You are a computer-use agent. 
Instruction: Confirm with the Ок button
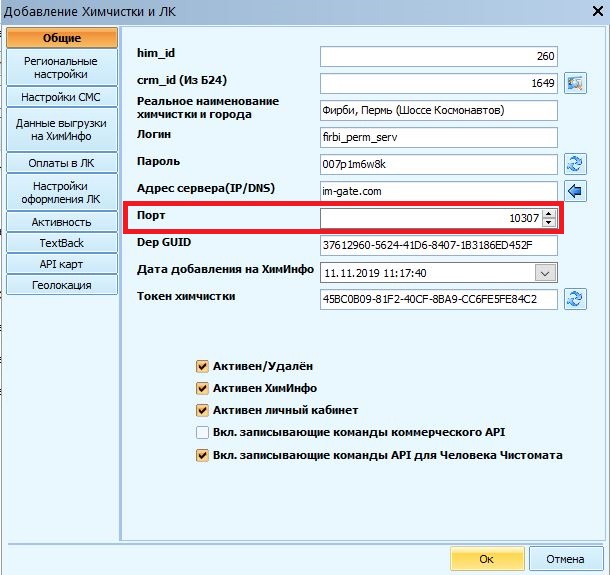(x=487, y=559)
